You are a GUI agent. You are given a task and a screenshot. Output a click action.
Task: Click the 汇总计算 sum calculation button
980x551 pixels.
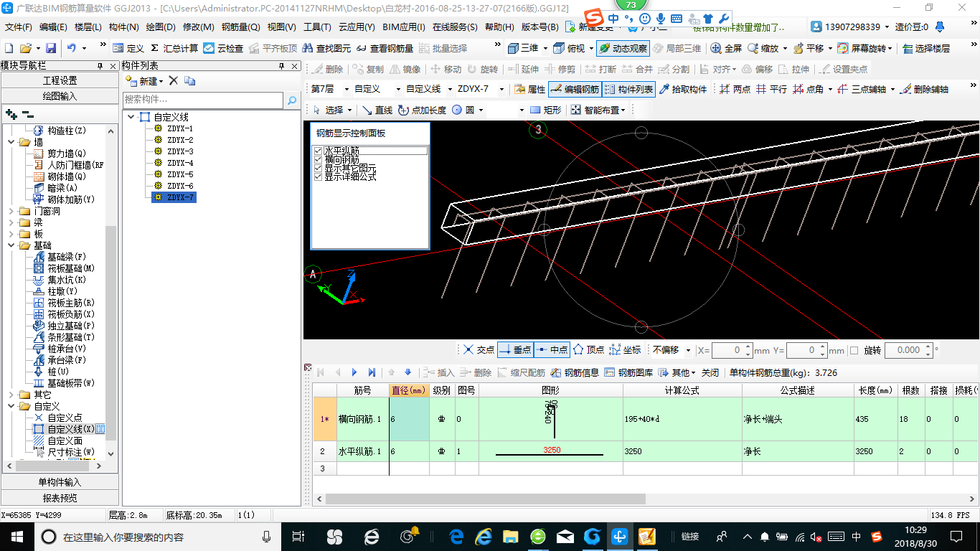[174, 48]
